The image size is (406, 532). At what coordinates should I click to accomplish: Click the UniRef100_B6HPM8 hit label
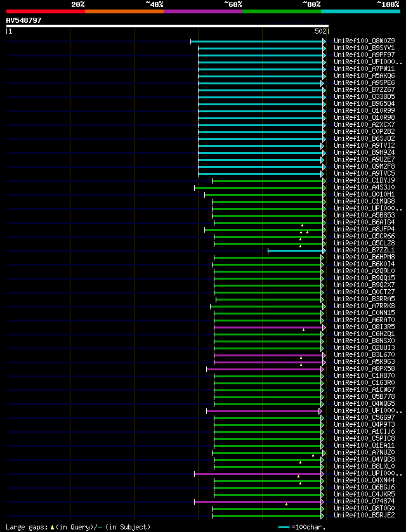364,257
